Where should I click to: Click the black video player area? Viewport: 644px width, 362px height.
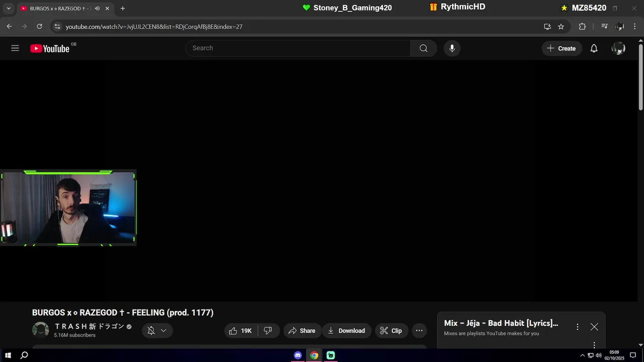(x=319, y=181)
